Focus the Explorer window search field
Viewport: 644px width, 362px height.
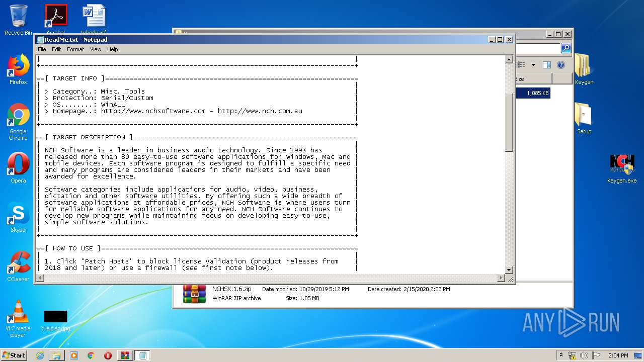coord(538,48)
